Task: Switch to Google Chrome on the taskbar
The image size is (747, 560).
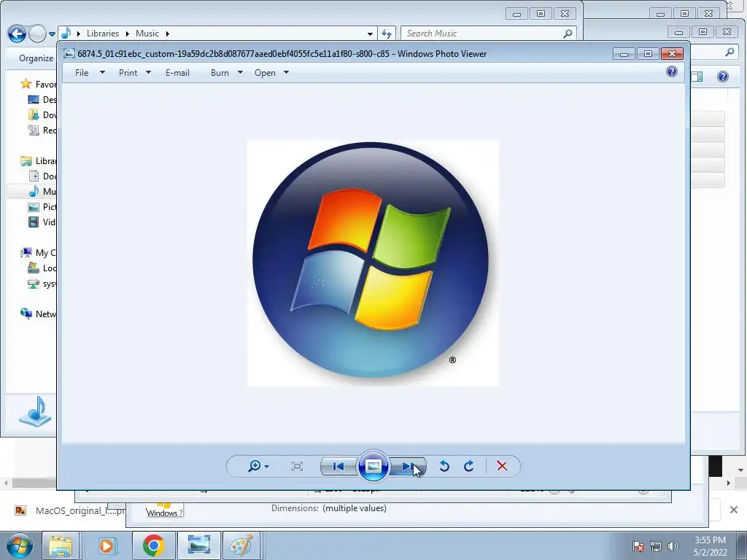Action: coord(153,545)
